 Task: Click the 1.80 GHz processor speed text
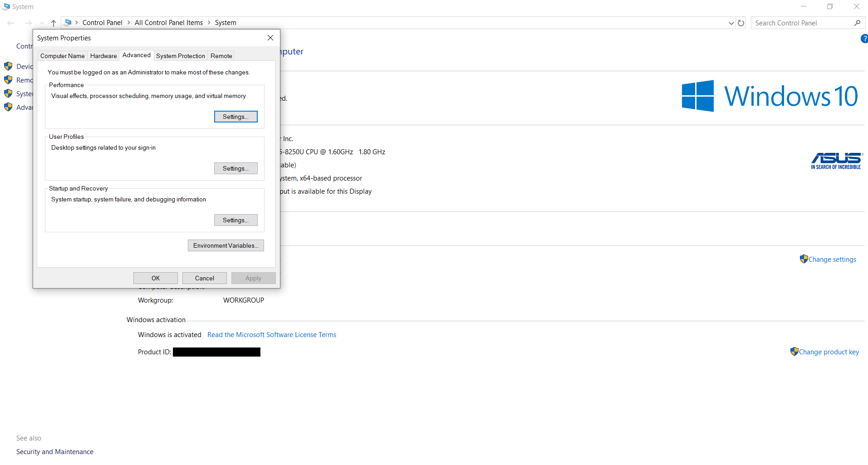(x=372, y=152)
